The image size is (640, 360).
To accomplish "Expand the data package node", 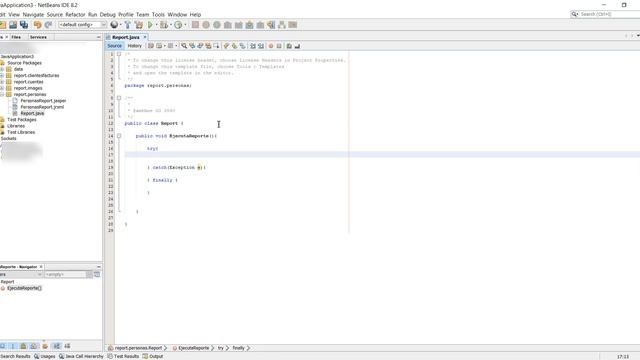I will click(x=2, y=69).
